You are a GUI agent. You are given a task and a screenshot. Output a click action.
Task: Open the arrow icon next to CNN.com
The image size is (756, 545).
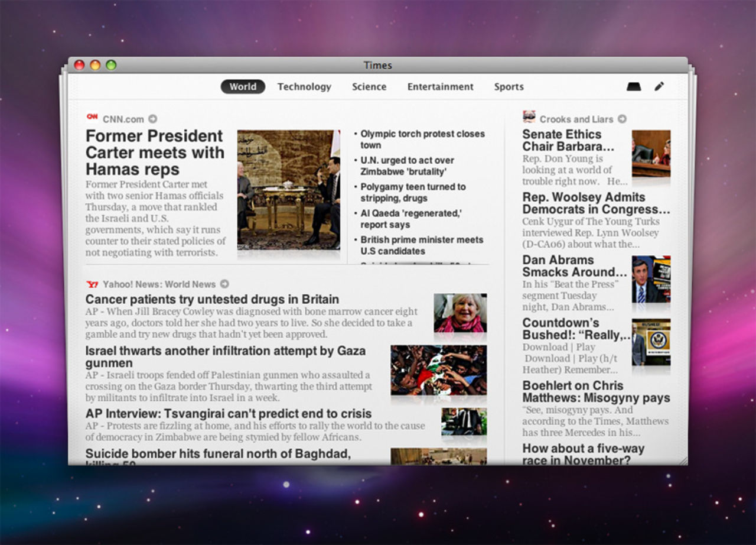point(152,119)
